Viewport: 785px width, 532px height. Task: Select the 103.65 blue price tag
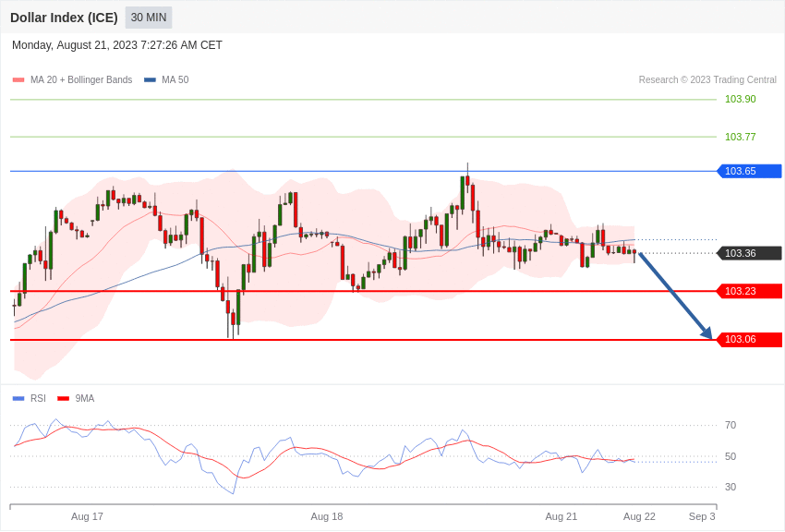tap(750, 171)
